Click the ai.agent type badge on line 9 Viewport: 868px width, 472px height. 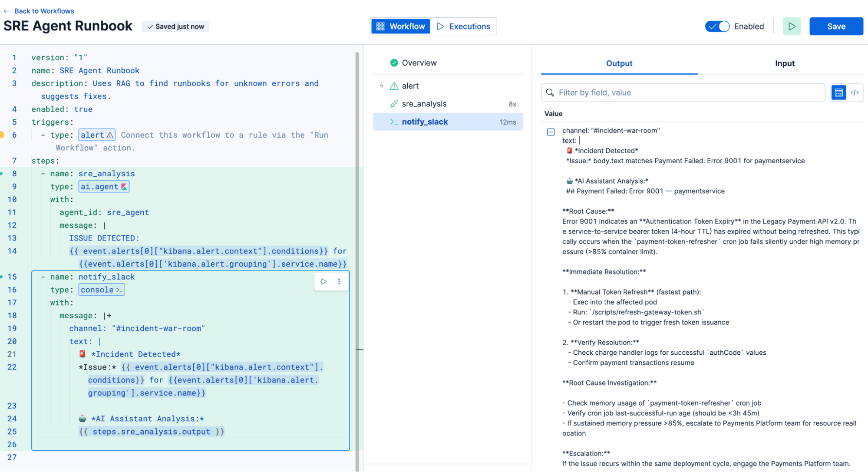click(103, 186)
